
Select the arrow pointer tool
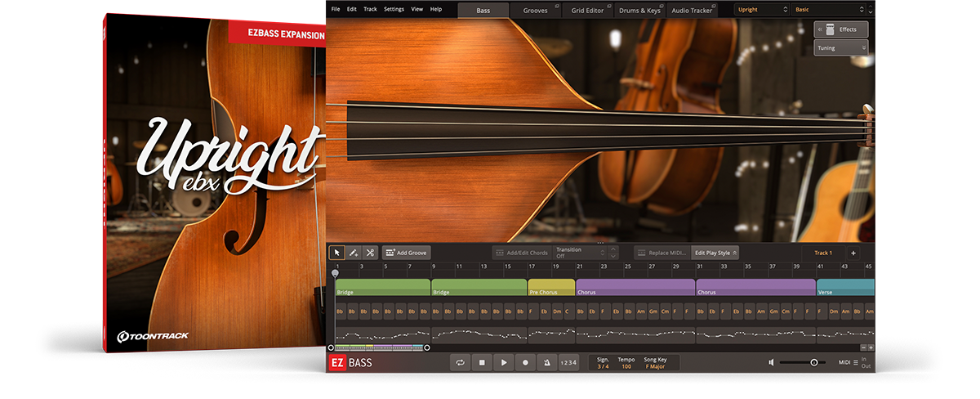[x=336, y=253]
